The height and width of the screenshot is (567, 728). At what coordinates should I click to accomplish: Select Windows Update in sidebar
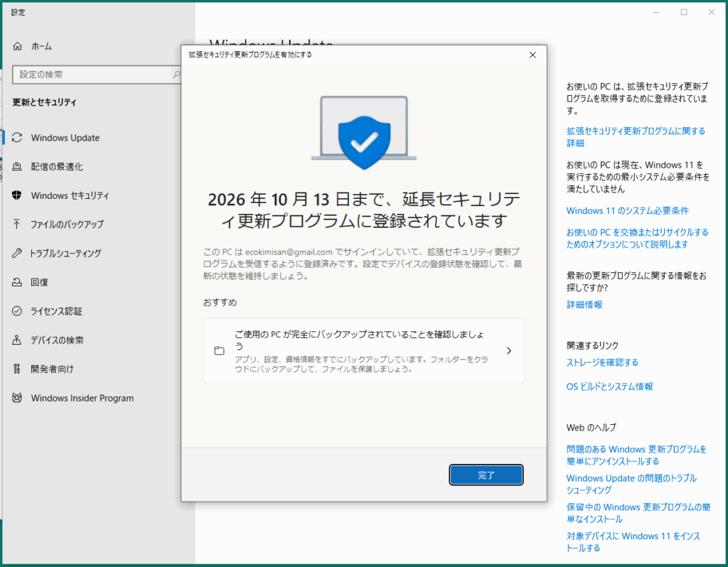[65, 138]
